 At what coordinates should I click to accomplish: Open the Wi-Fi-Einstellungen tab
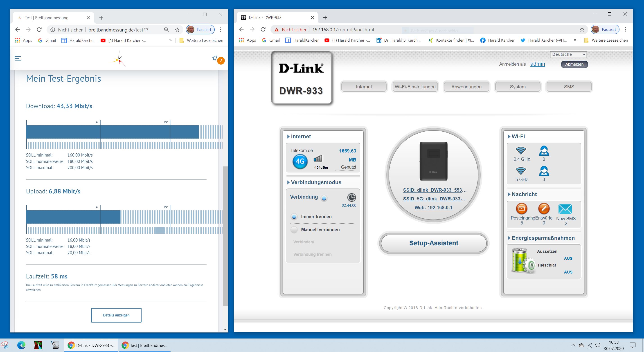click(x=415, y=87)
